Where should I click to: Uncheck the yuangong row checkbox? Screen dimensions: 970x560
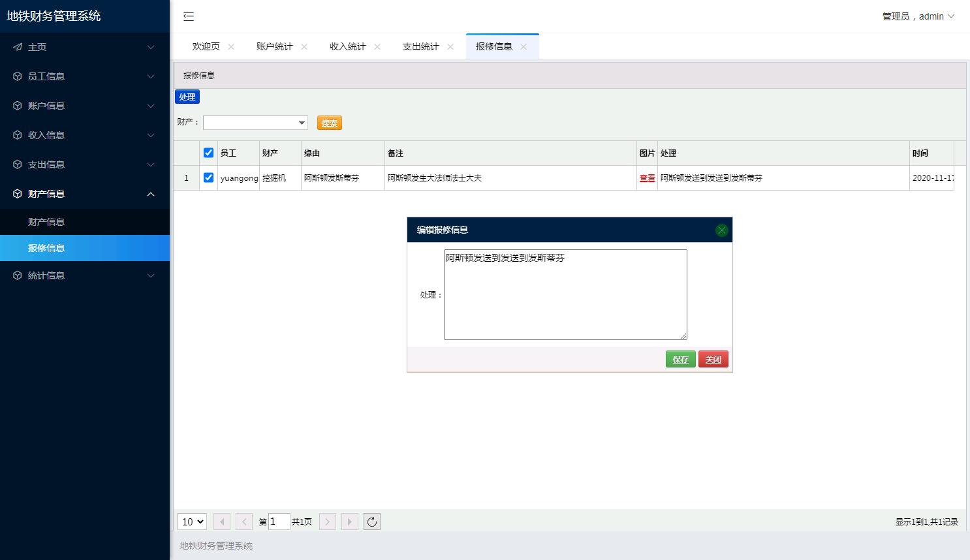click(x=208, y=178)
